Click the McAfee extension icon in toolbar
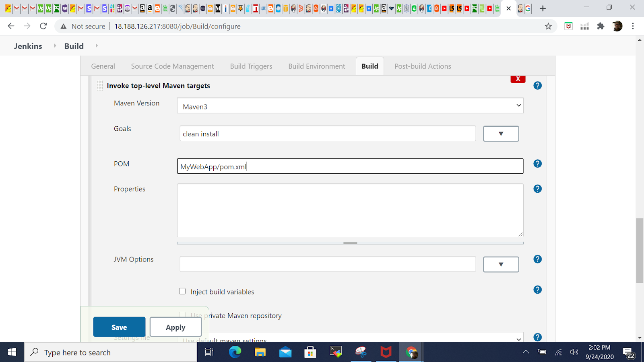The height and width of the screenshot is (362, 644). [568, 26]
